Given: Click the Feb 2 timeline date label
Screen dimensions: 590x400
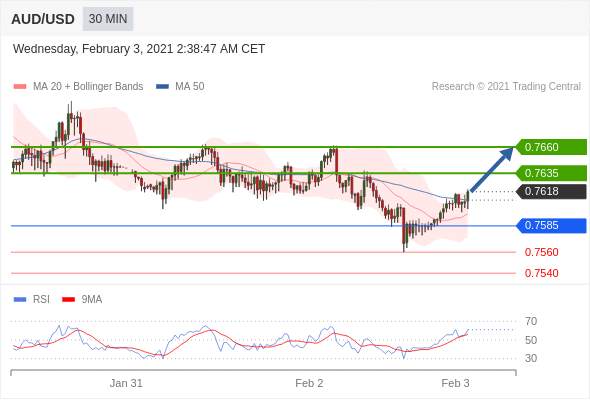Looking at the screenshot, I should (309, 383).
